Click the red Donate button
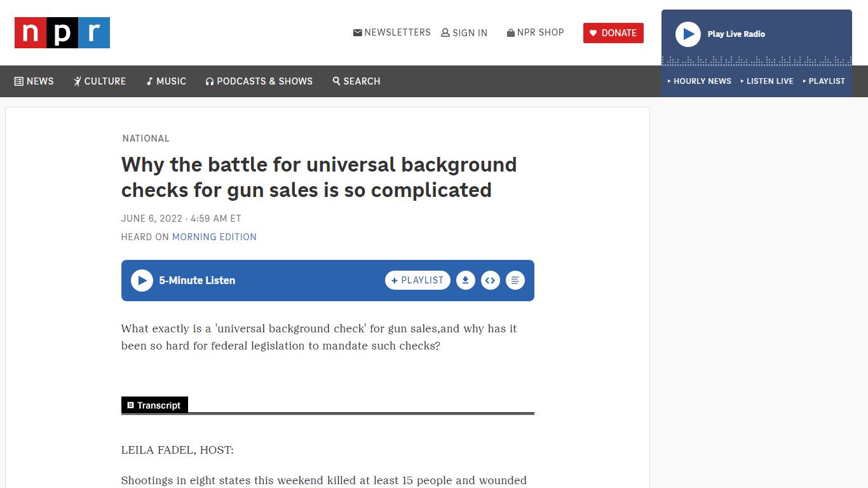Viewport: 868px width, 488px height. tap(613, 33)
